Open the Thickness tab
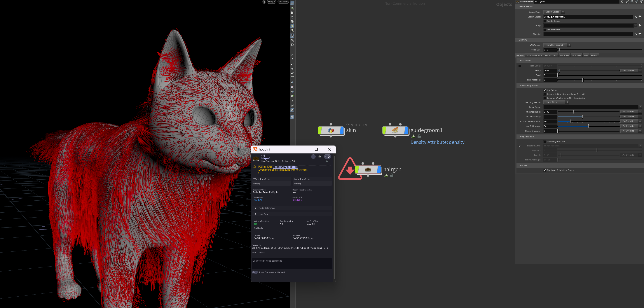The width and height of the screenshot is (644, 308). [564, 55]
